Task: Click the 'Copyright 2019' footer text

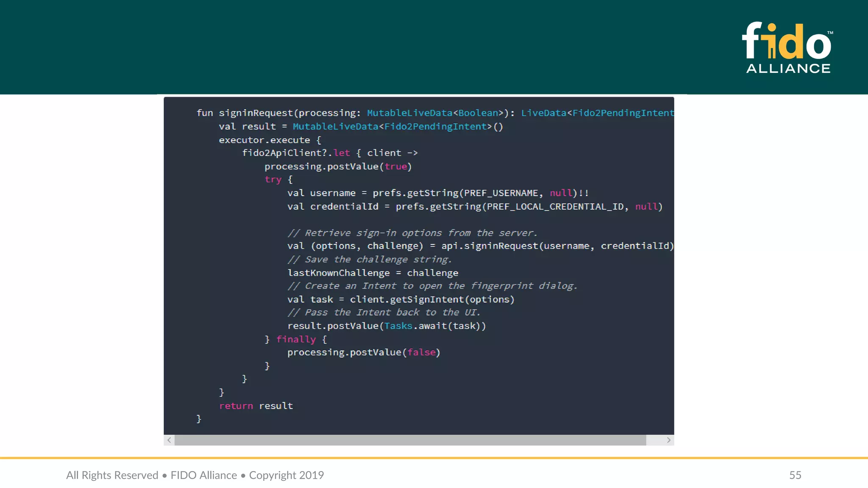Action: tap(286, 475)
